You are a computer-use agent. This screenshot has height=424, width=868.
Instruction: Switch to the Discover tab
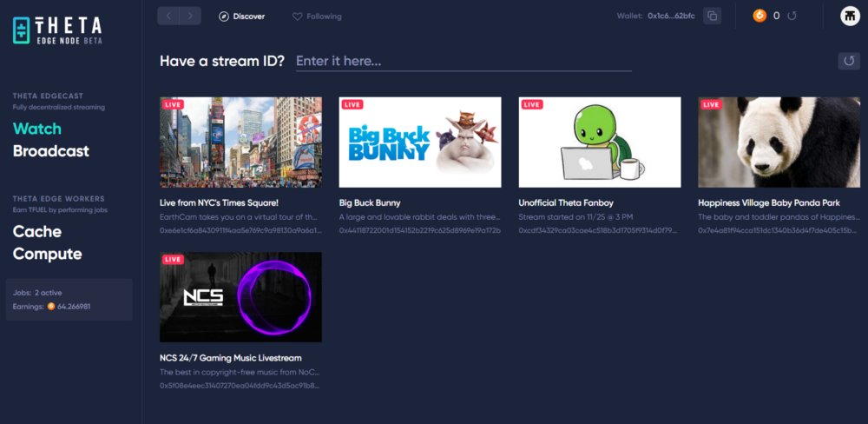coord(242,17)
